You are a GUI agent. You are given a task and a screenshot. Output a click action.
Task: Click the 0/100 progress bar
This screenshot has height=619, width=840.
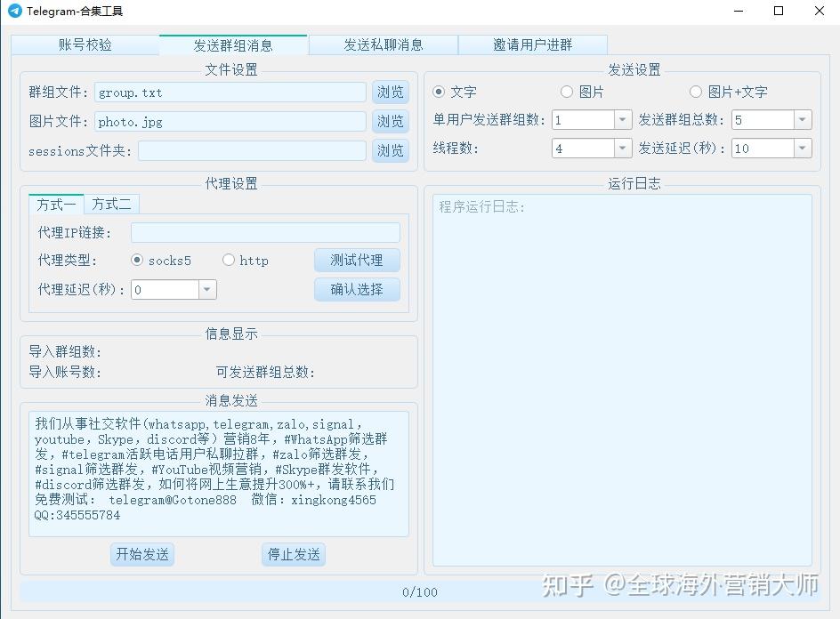point(420,591)
